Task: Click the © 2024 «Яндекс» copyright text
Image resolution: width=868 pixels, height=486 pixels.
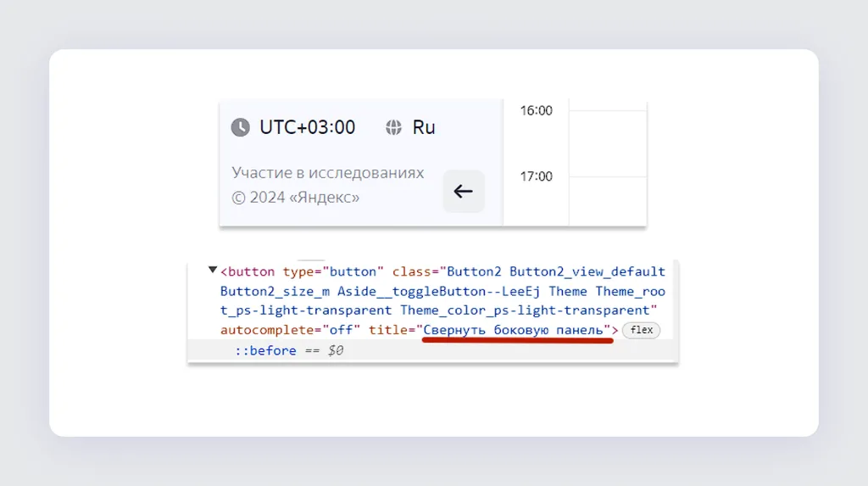Action: (296, 198)
